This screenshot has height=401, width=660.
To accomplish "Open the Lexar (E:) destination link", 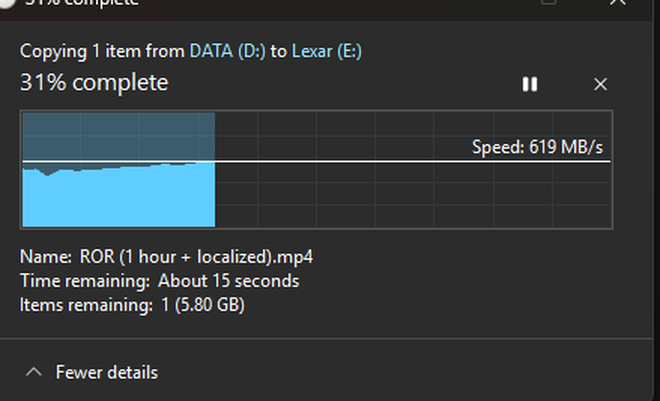I will pyautogui.click(x=327, y=51).
